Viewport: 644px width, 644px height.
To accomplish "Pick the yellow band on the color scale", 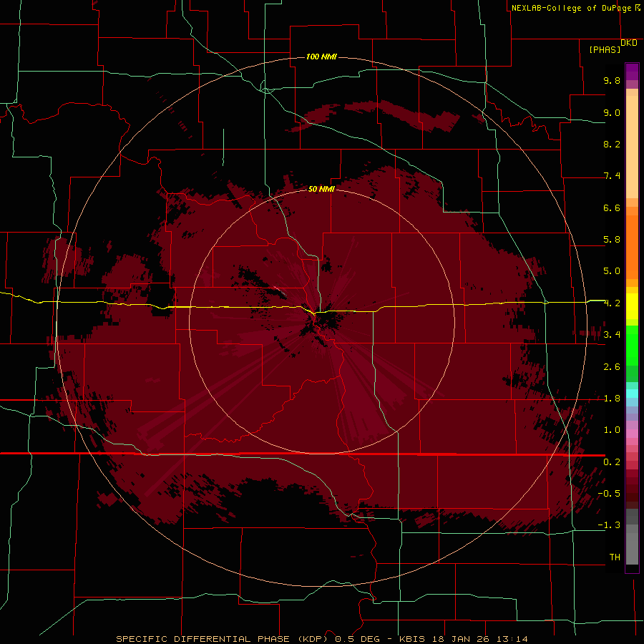I will 632,306.
